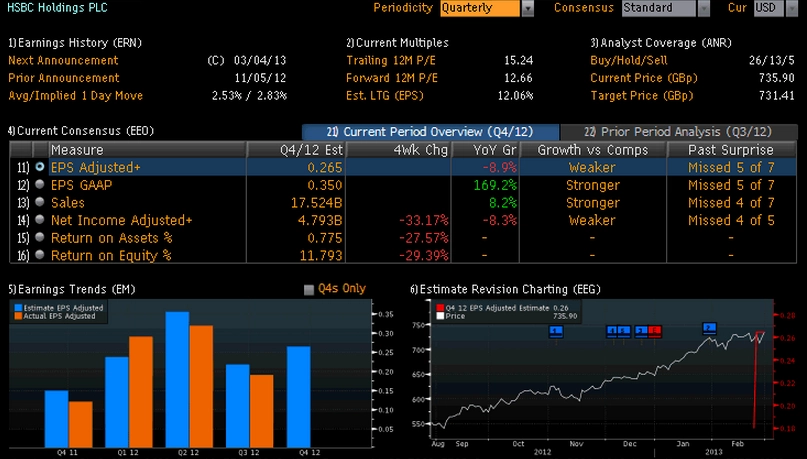
Task: Open the Current Multiples section header
Action: (397, 43)
